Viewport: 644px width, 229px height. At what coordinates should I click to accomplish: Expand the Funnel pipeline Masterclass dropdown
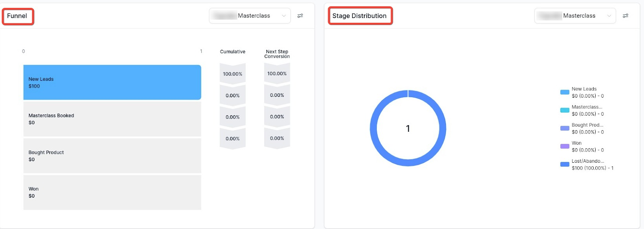click(x=250, y=16)
